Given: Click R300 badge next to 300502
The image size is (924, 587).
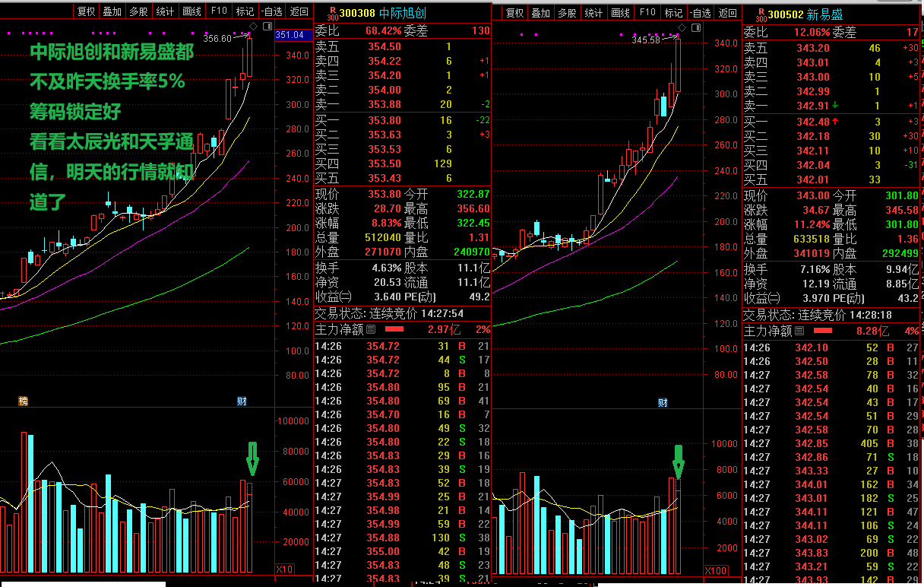Looking at the screenshot, I should click(x=761, y=14).
